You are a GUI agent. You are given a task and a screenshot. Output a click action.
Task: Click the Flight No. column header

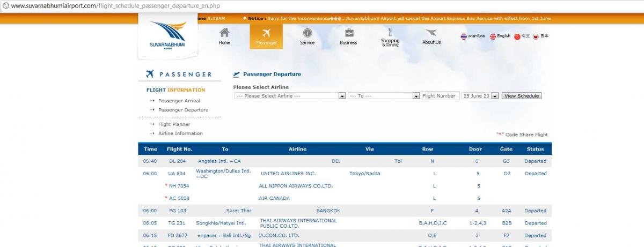pyautogui.click(x=179, y=149)
